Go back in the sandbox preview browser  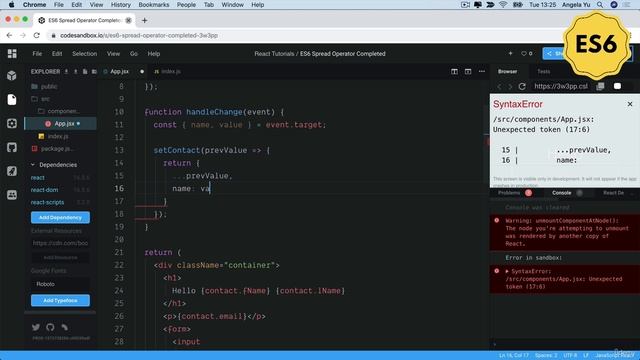coord(499,87)
